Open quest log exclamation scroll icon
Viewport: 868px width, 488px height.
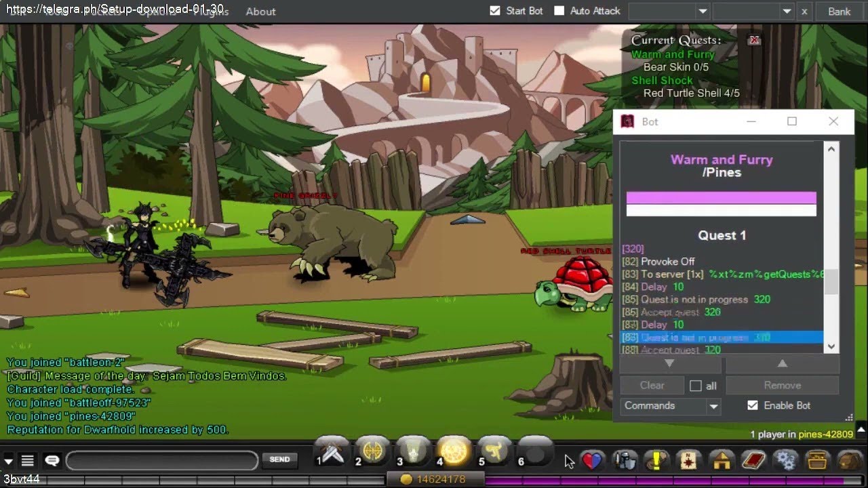click(x=656, y=460)
